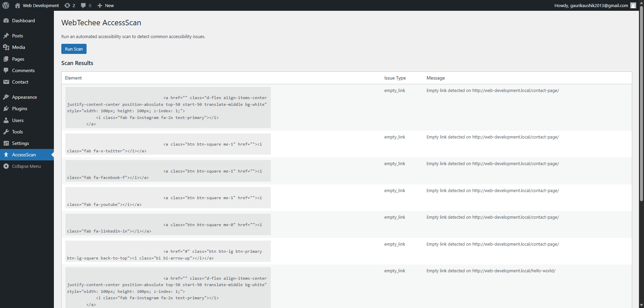
Task: Click the fa-facebook-f code snippet
Action: coord(168,171)
